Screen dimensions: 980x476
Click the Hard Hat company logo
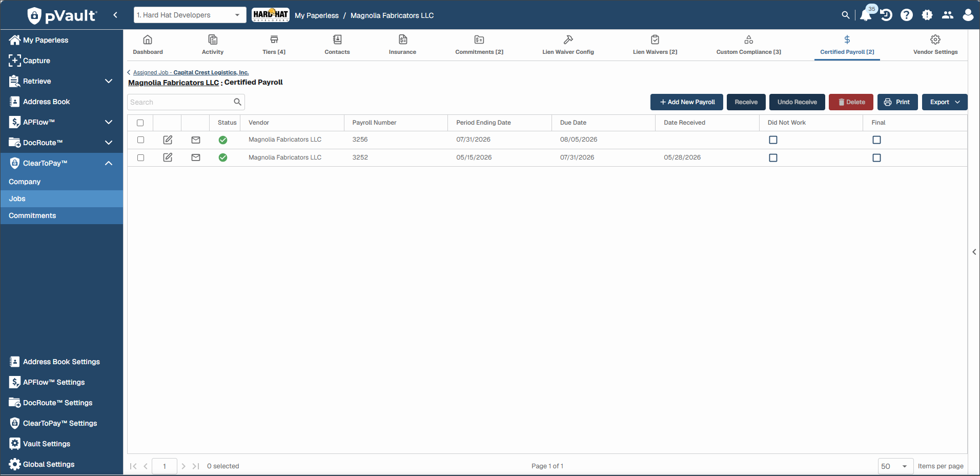271,15
